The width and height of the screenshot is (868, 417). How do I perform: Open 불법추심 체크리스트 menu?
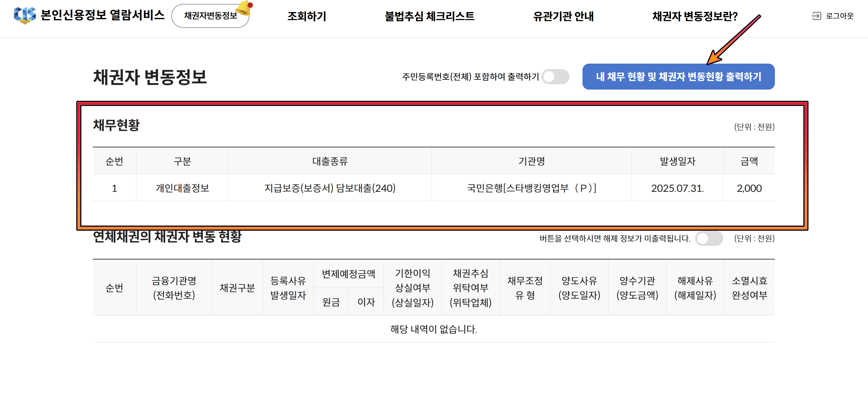(429, 16)
